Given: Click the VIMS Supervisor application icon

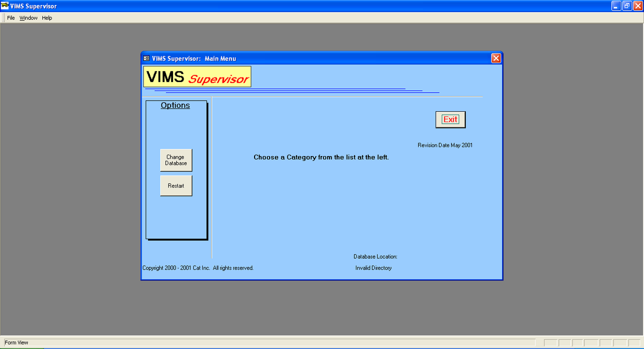Looking at the screenshot, I should tap(5, 6).
